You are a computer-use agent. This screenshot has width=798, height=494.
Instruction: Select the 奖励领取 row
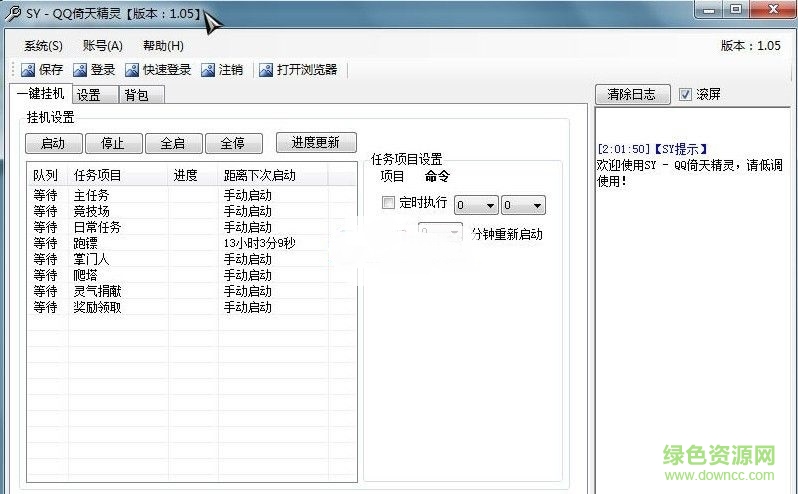[x=191, y=307]
